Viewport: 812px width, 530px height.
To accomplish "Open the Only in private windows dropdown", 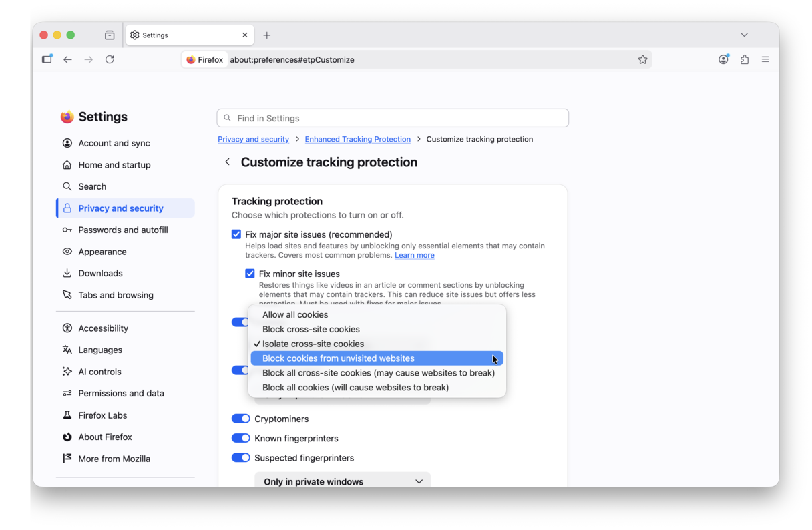I will coord(343,480).
